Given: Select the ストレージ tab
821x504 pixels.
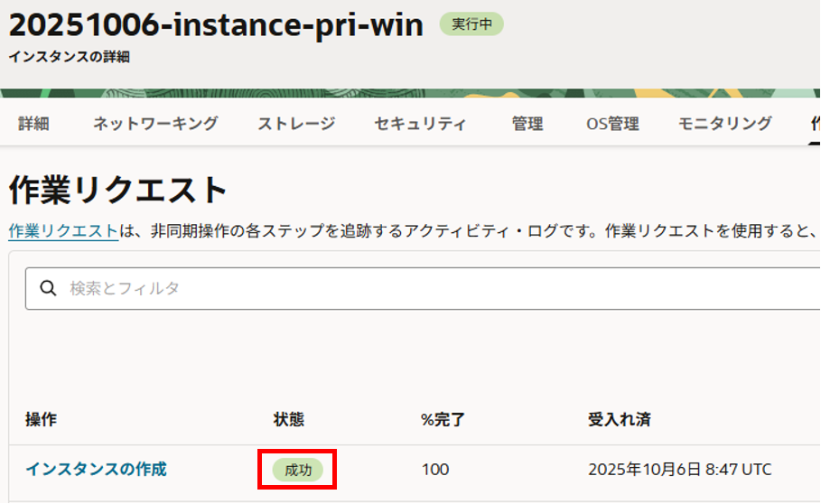Looking at the screenshot, I should pyautogui.click(x=296, y=124).
